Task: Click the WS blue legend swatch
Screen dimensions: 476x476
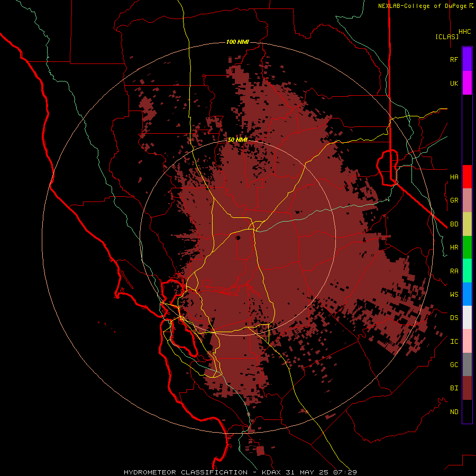Action: coord(467,294)
